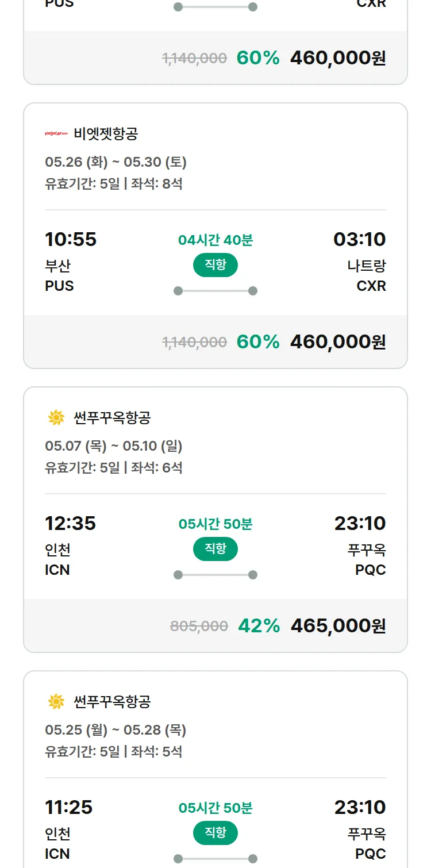Open the 460,000원 price on the 비엣젯항공 card
Screen dimensions: 431x868
338,341
